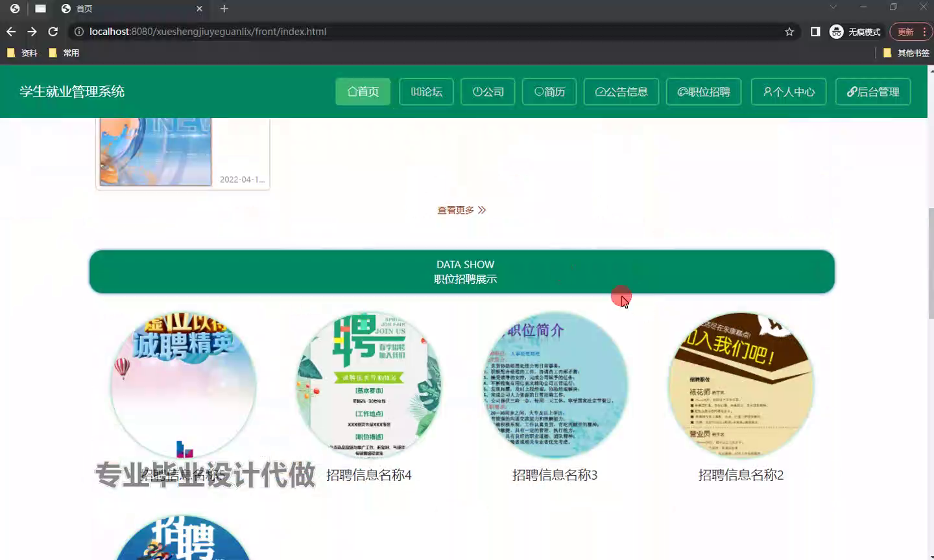Open the circular image for 招聘信息名称2

pyautogui.click(x=741, y=385)
